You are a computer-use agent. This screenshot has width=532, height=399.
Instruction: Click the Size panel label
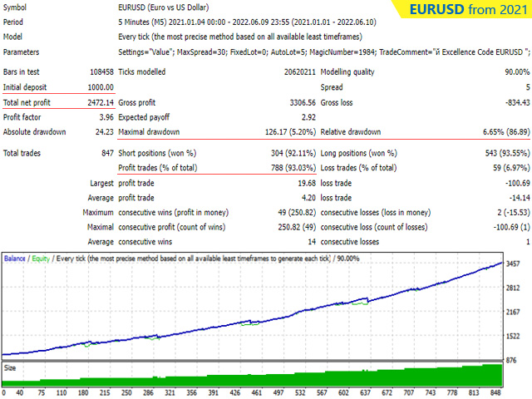click(10, 368)
